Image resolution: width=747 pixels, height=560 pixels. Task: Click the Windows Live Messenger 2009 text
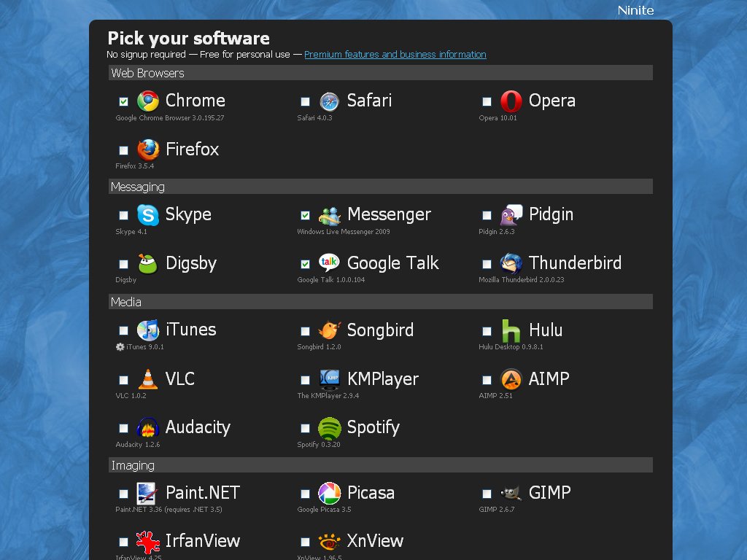click(x=344, y=231)
